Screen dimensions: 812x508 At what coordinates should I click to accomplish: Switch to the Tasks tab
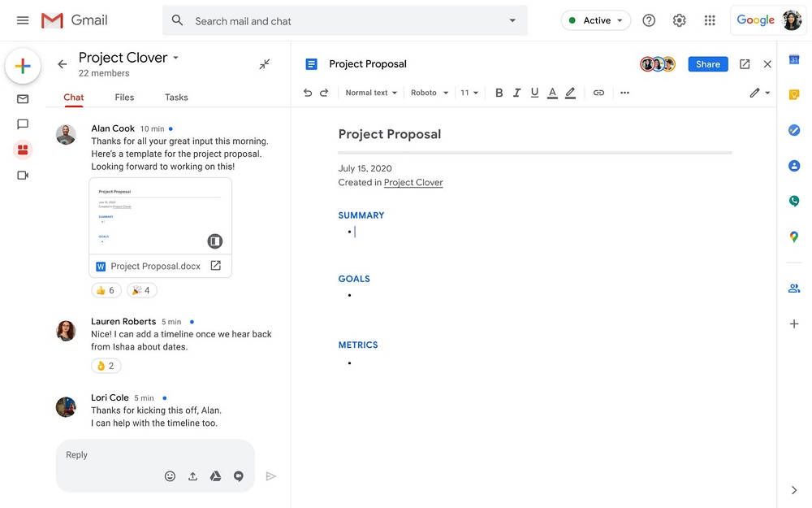[x=176, y=98]
